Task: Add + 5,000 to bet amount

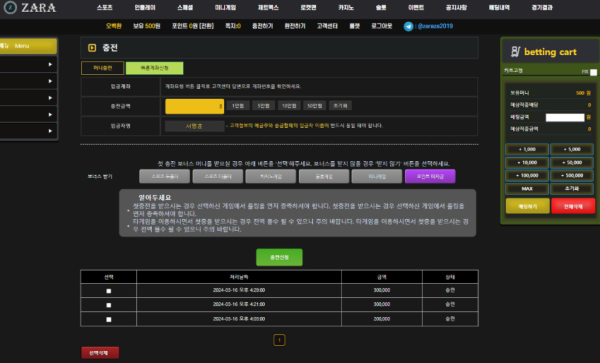Action: (572, 149)
